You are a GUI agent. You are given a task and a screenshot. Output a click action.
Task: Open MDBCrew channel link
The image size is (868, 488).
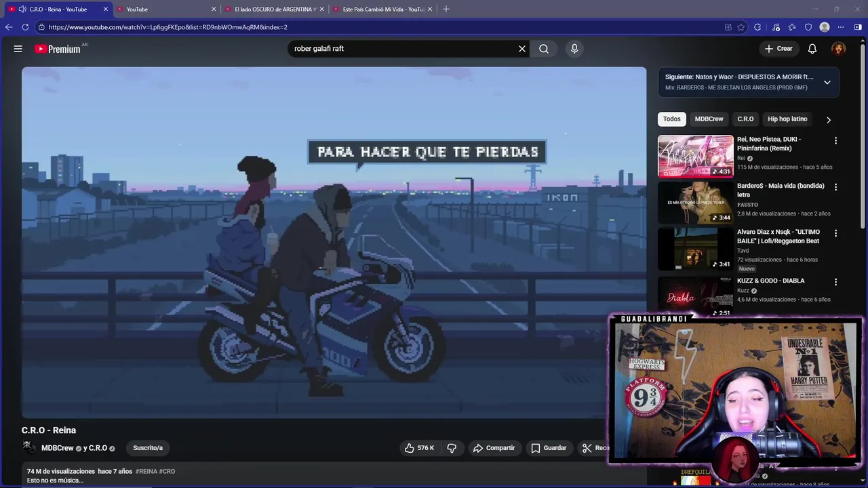point(58,448)
